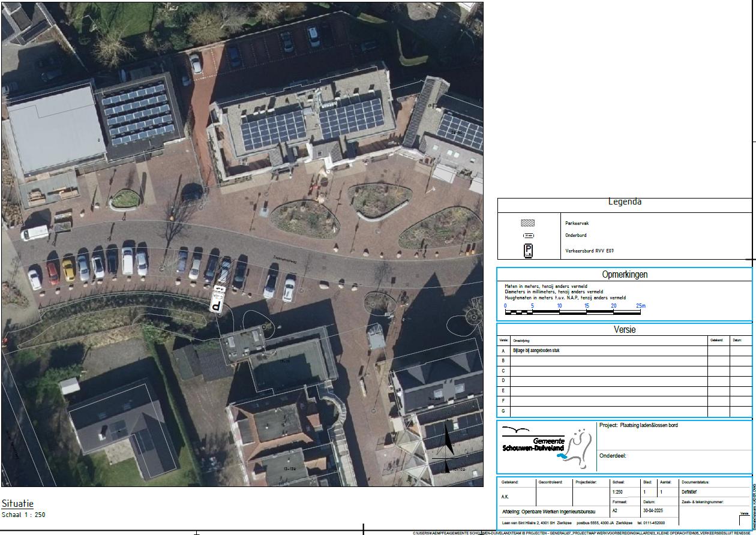
Task: Click the Parkeervak hatch symbol in legend
Action: click(x=527, y=223)
